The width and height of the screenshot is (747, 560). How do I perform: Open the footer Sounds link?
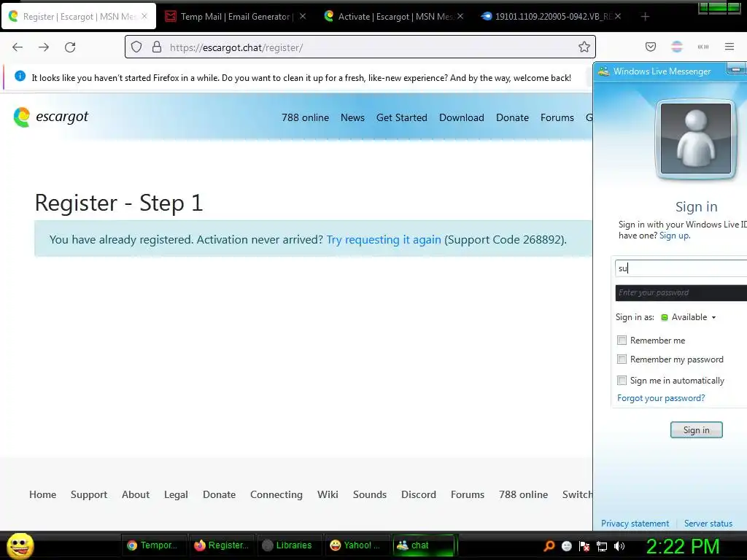[x=370, y=495]
